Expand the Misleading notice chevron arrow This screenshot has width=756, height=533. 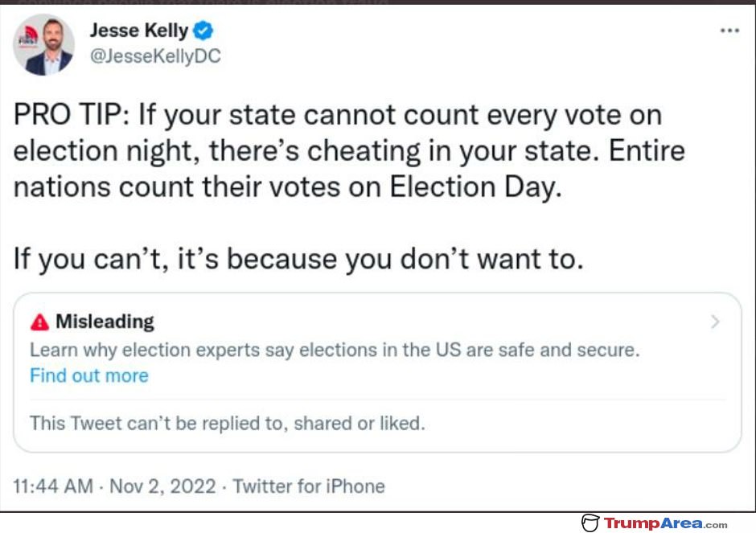tap(715, 322)
